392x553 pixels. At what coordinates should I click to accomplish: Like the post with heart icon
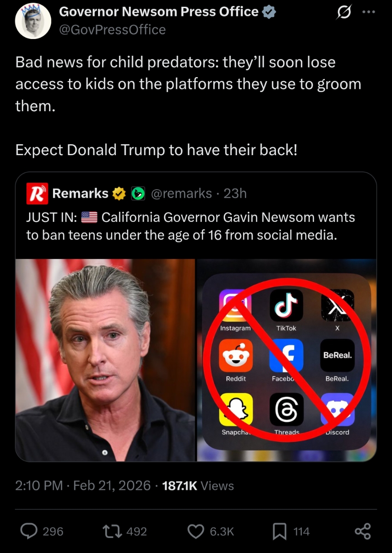(196, 531)
